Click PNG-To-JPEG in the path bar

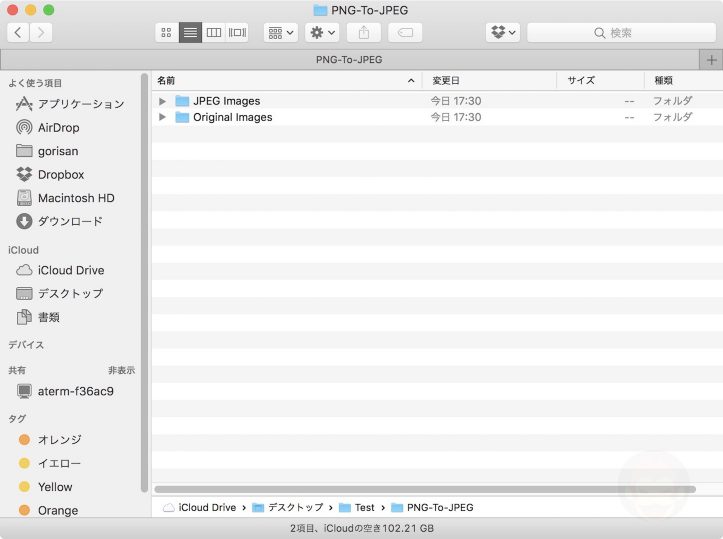click(x=432, y=507)
